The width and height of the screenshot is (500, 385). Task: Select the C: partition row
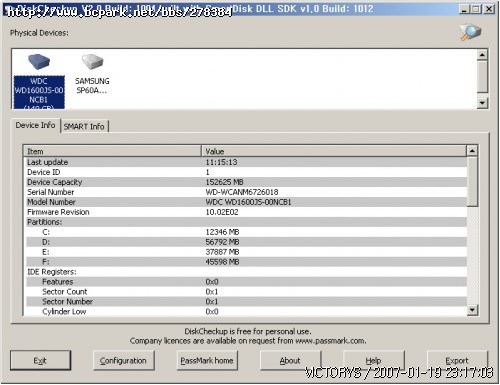(x=247, y=232)
